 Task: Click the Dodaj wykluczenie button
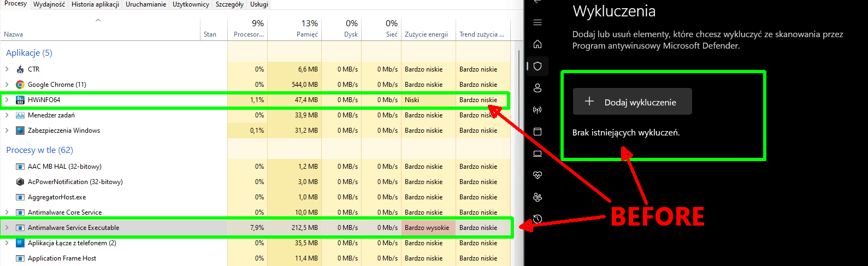click(632, 102)
